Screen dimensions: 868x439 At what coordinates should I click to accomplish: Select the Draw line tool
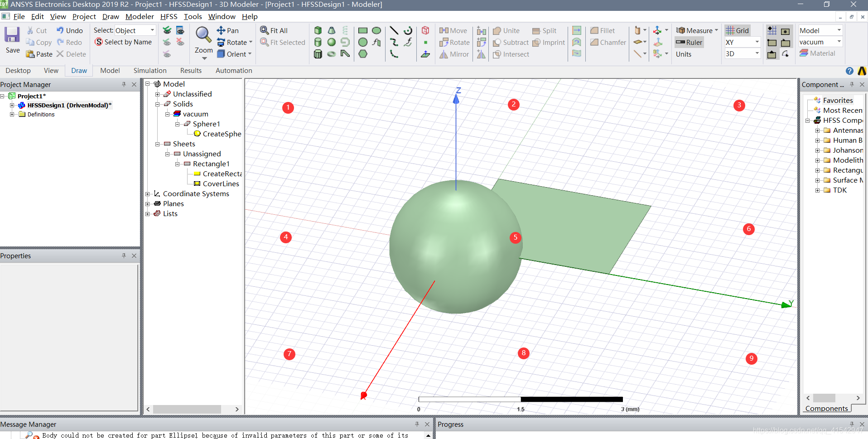[x=394, y=30]
